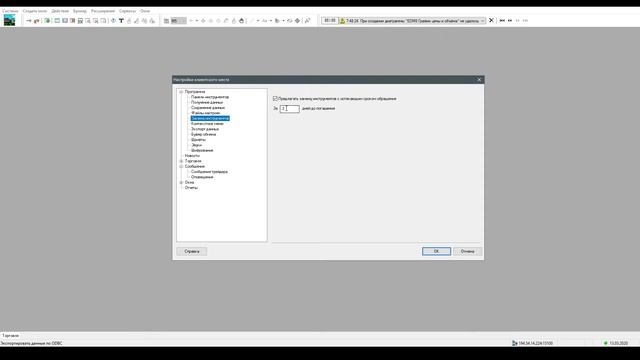Viewport: 640px width, 360px height.
Task: Select Отчеты in the tree
Action: tap(191, 188)
